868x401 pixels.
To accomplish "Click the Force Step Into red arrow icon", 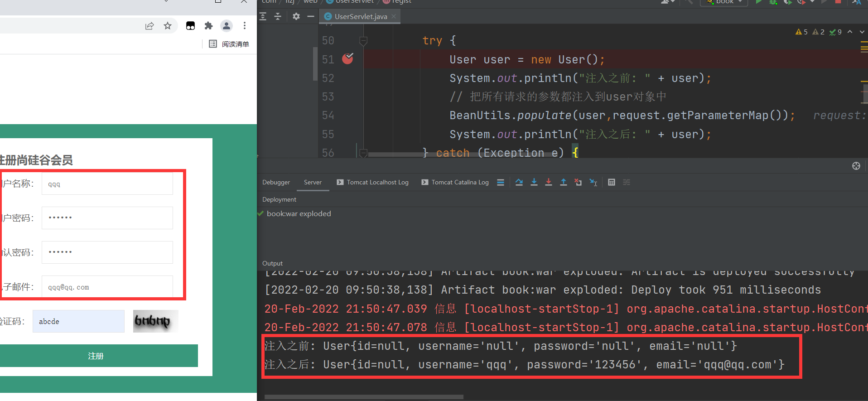I will point(549,182).
